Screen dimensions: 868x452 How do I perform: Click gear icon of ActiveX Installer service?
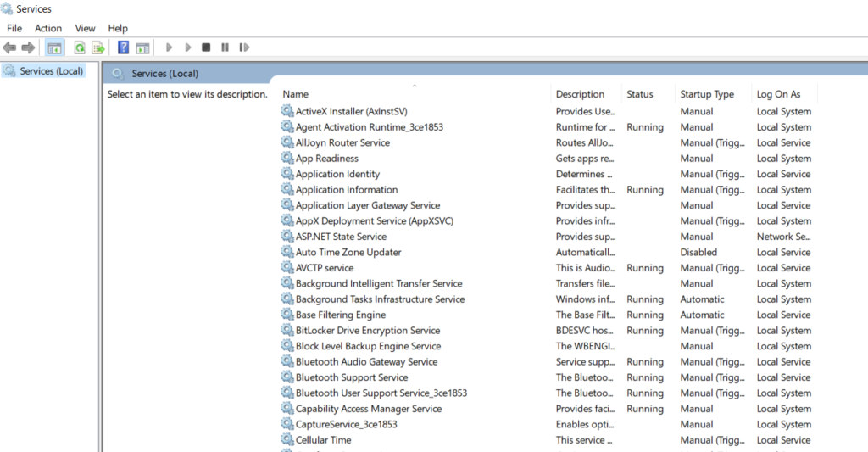pos(287,111)
